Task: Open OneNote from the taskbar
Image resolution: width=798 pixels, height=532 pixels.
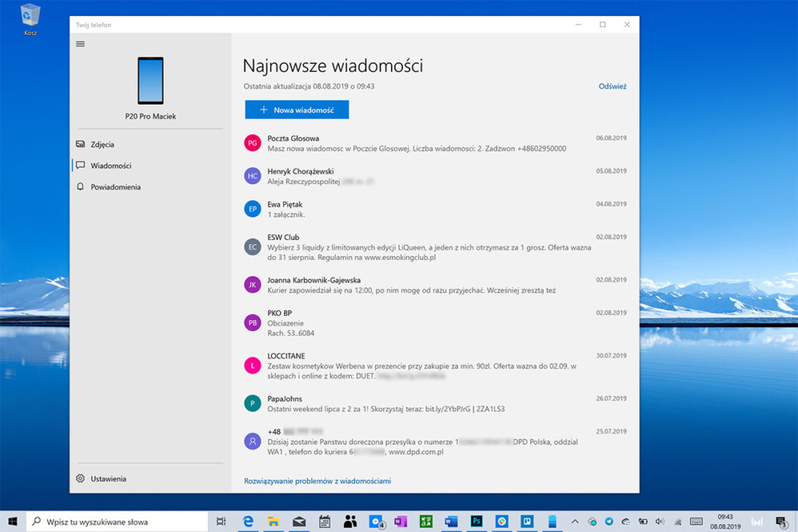Action: click(401, 522)
